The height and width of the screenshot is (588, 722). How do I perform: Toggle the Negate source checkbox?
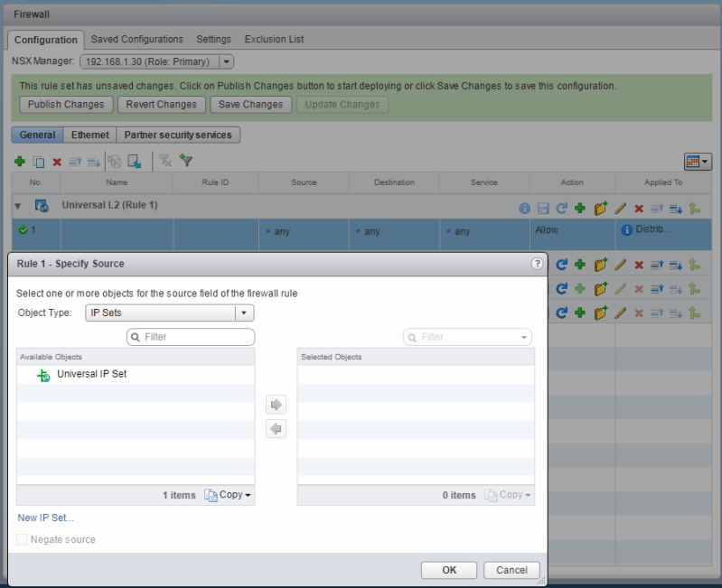click(x=23, y=539)
